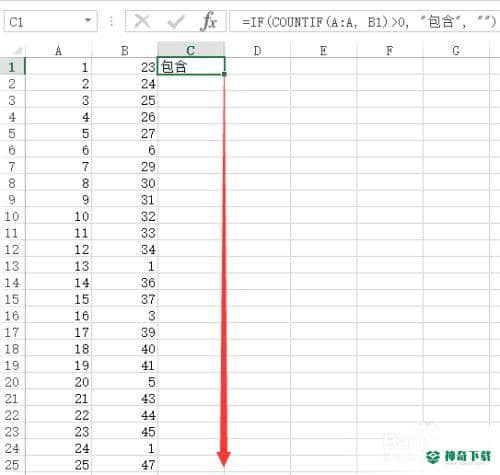Click the Select All corner triangle
This screenshot has width=500, height=475.
point(17,51)
